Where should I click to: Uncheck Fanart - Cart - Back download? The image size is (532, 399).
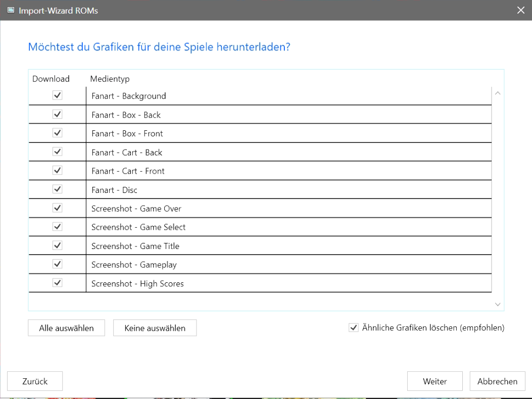pos(58,152)
